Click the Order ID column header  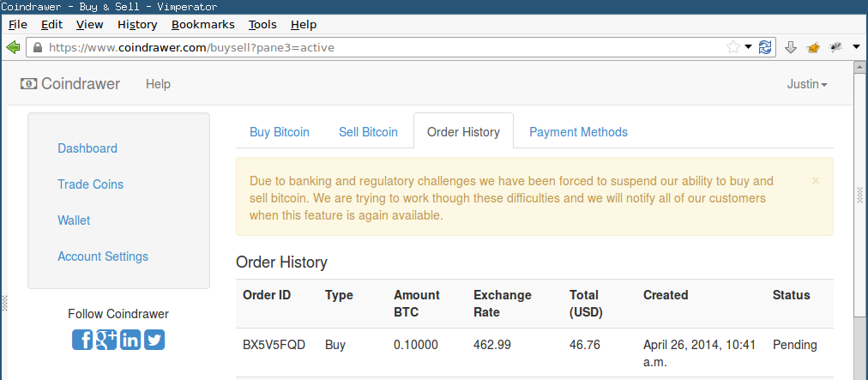pyautogui.click(x=267, y=295)
